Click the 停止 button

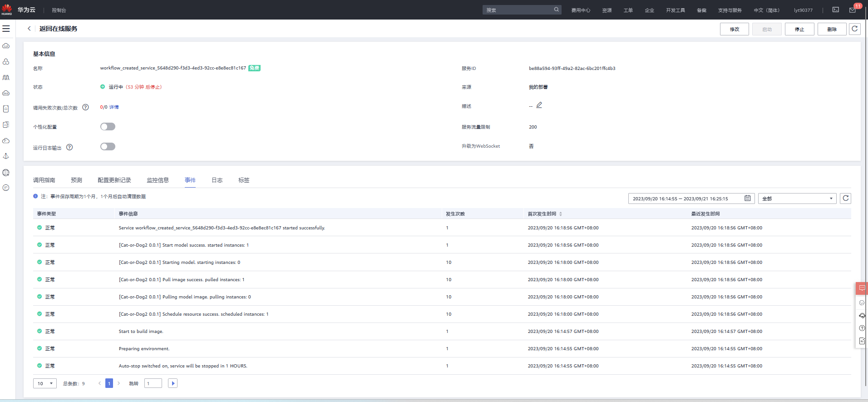click(799, 29)
